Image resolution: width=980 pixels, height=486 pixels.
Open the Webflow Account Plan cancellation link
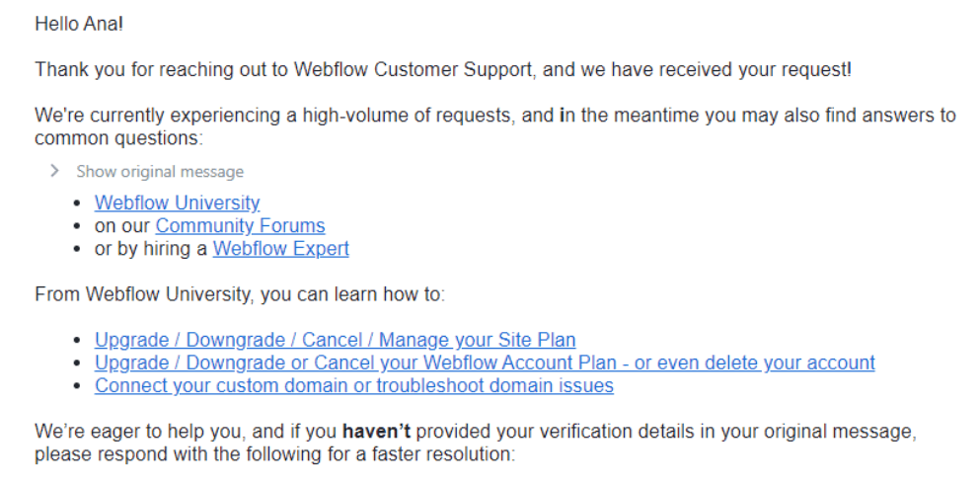(485, 364)
